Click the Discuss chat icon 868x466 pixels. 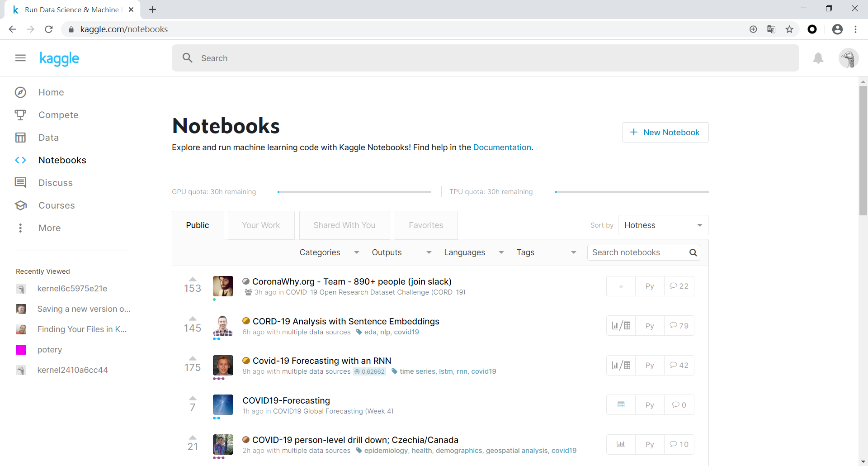click(20, 183)
